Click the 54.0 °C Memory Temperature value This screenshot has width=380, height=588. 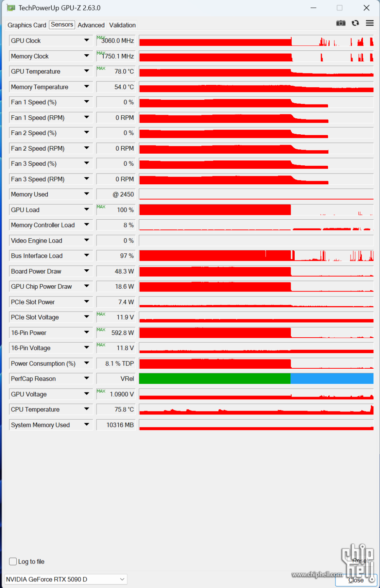tap(116, 87)
